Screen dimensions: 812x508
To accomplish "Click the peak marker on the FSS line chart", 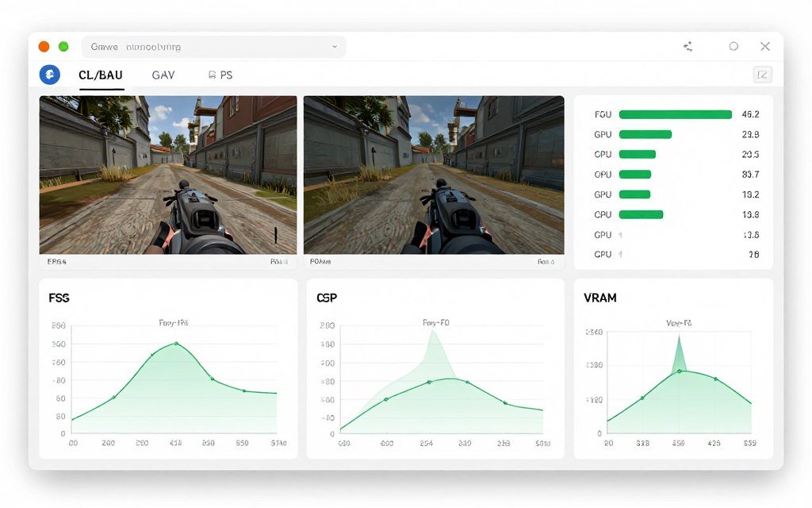I will (x=176, y=344).
